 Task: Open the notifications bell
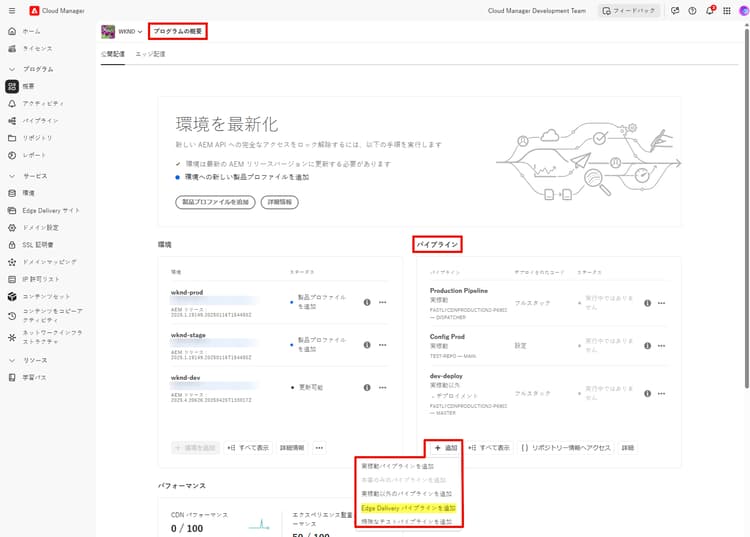point(710,11)
